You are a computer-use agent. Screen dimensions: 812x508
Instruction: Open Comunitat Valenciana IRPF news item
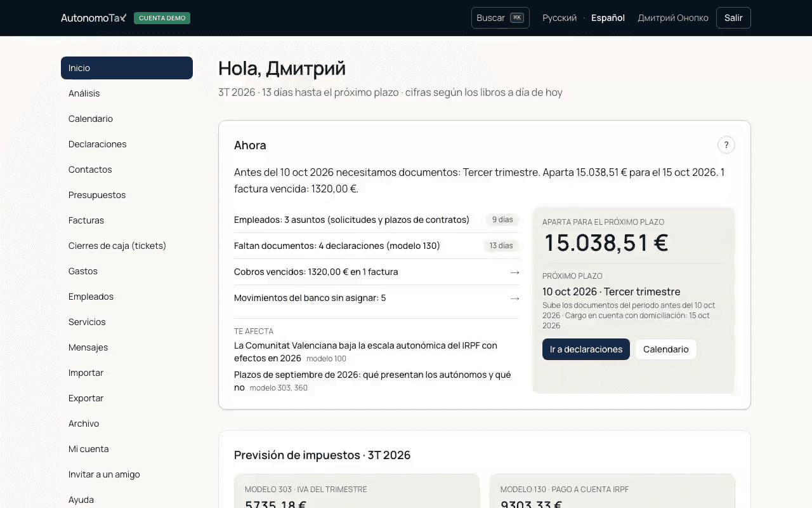click(x=365, y=352)
